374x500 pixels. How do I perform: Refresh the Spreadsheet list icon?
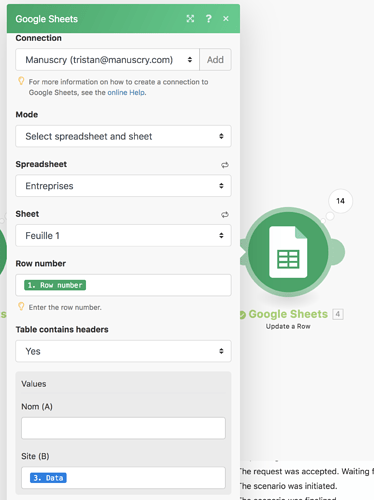[x=225, y=165]
